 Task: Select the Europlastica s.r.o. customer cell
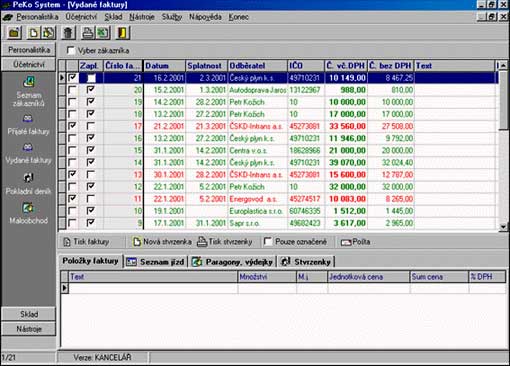[x=258, y=211]
